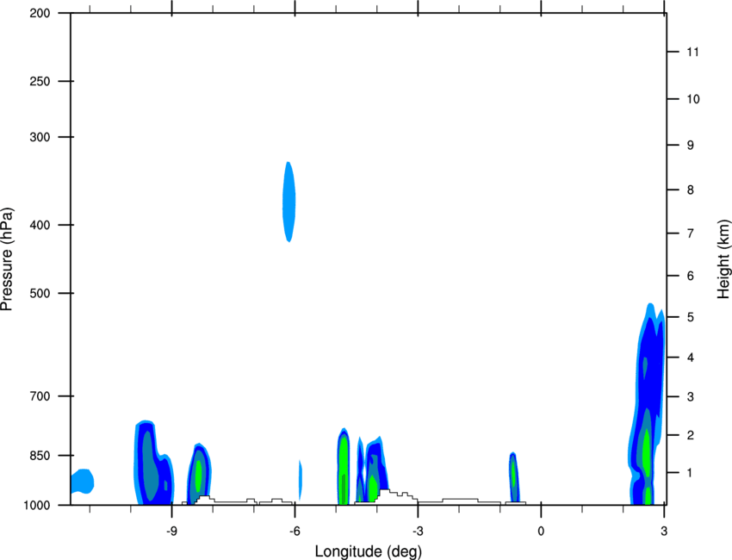Image resolution: width=732 pixels, height=560 pixels.
Task: Pick the 4 km height label
Action: pos(691,358)
